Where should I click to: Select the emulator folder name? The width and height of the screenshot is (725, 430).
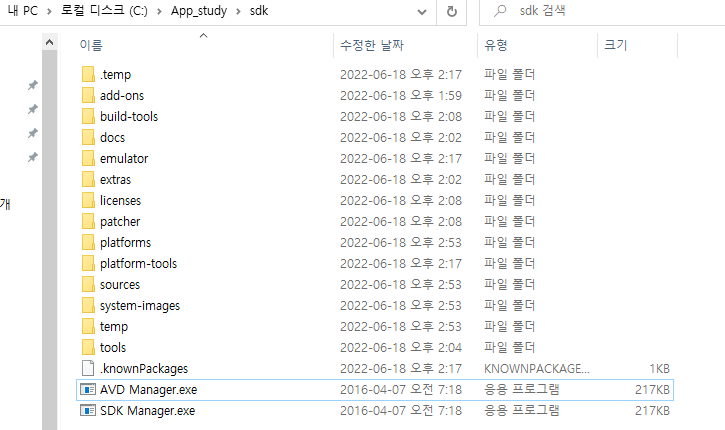click(x=124, y=159)
